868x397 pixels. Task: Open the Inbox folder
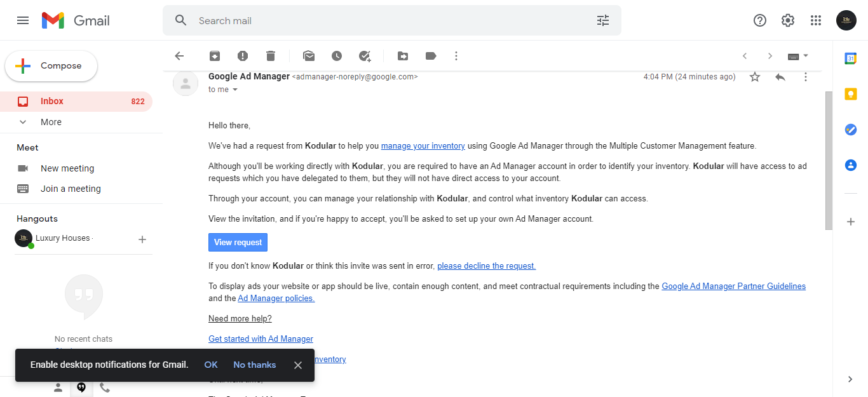[x=76, y=101]
